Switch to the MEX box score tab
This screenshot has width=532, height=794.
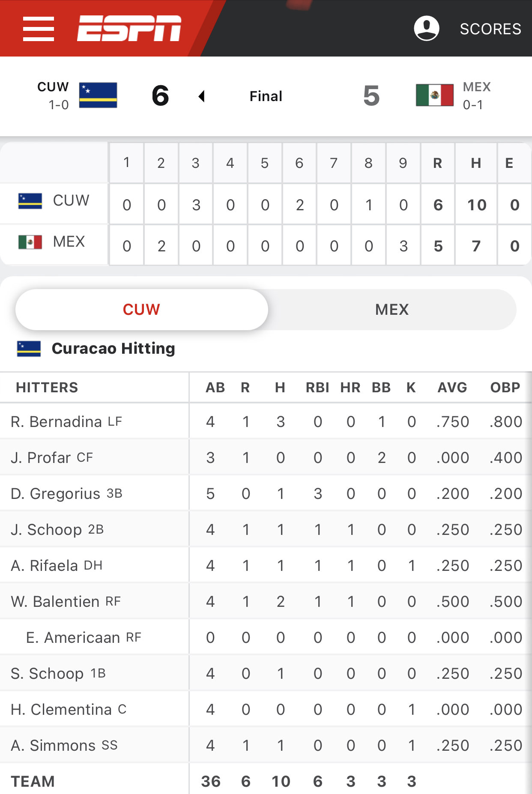392,310
